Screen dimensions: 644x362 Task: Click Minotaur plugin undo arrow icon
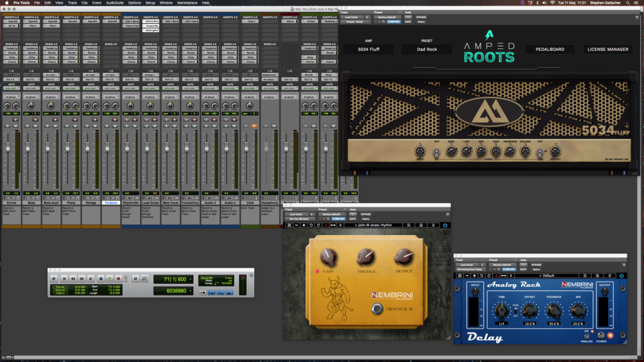click(x=311, y=226)
